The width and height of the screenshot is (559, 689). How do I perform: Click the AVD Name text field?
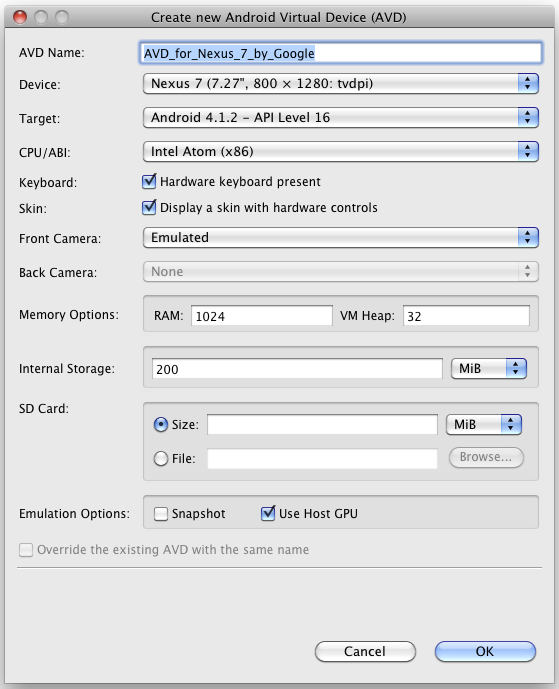pos(341,53)
